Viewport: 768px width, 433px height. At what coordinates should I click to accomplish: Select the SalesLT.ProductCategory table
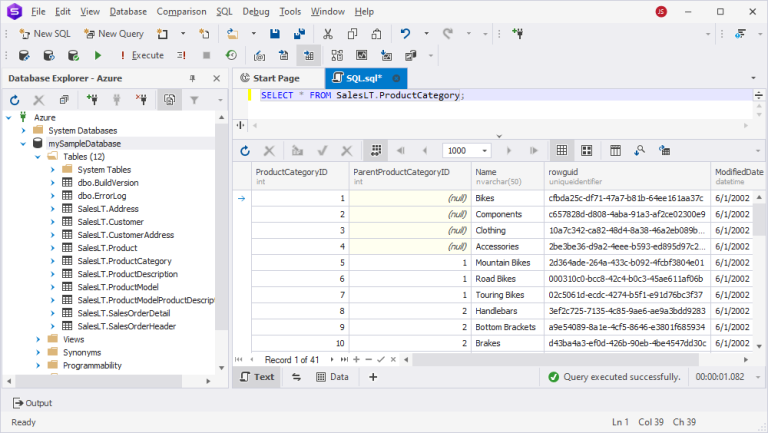(x=124, y=261)
